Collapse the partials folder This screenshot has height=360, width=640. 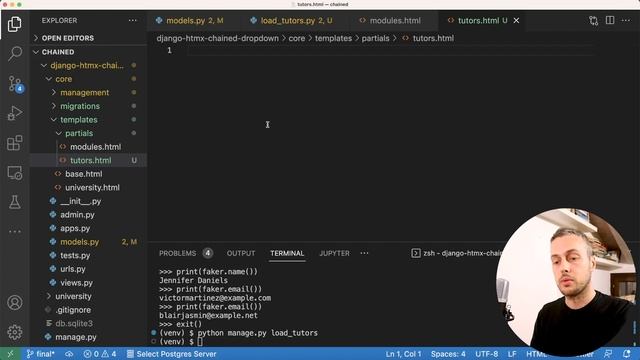click(79, 133)
